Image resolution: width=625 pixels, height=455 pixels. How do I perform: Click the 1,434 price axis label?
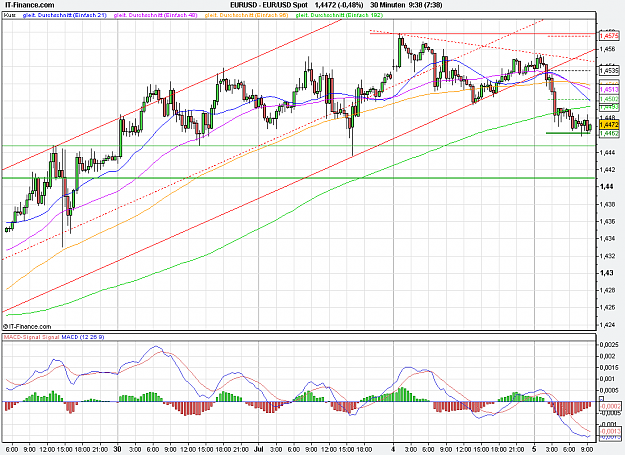click(608, 239)
